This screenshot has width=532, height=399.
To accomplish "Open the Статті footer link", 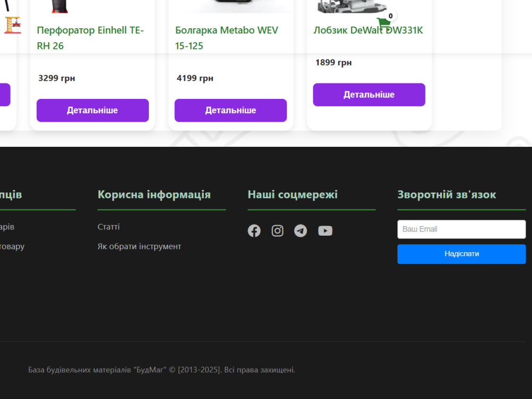I will coord(109,227).
